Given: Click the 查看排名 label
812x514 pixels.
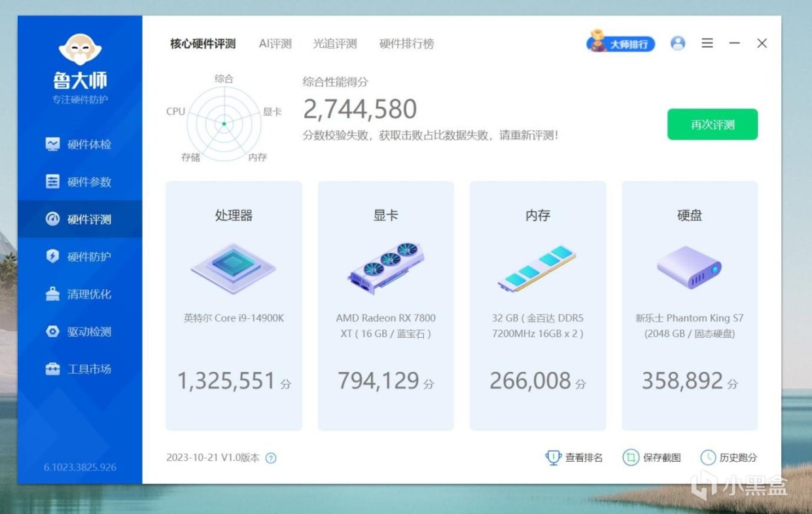Looking at the screenshot, I should click(x=584, y=458).
